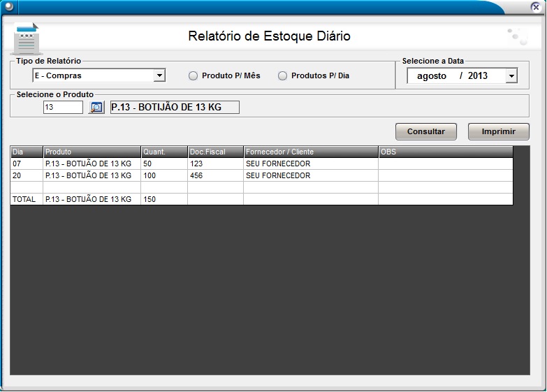
Task: Click quantity cell 100
Action: tap(164, 175)
